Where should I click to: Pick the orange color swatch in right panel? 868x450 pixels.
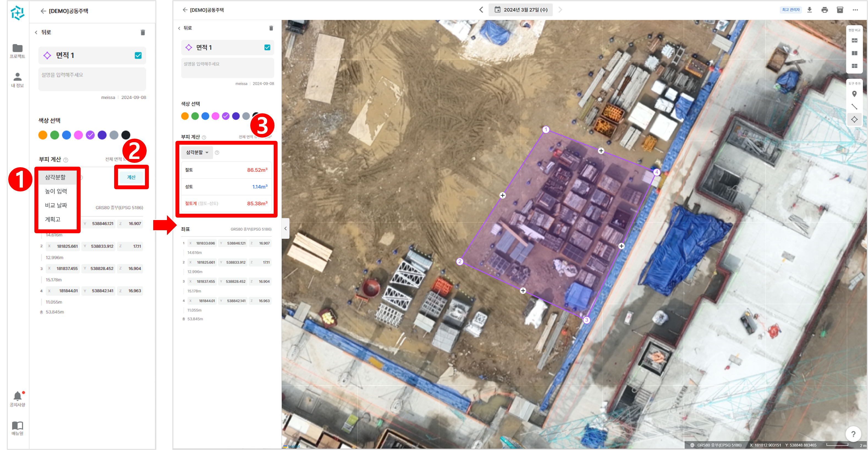[185, 116]
